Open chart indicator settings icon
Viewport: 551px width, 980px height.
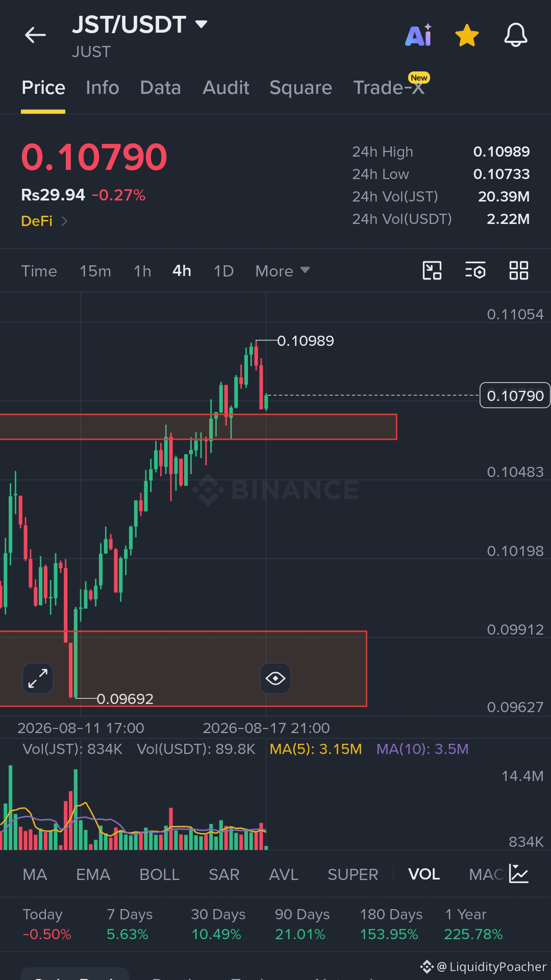coord(475,270)
